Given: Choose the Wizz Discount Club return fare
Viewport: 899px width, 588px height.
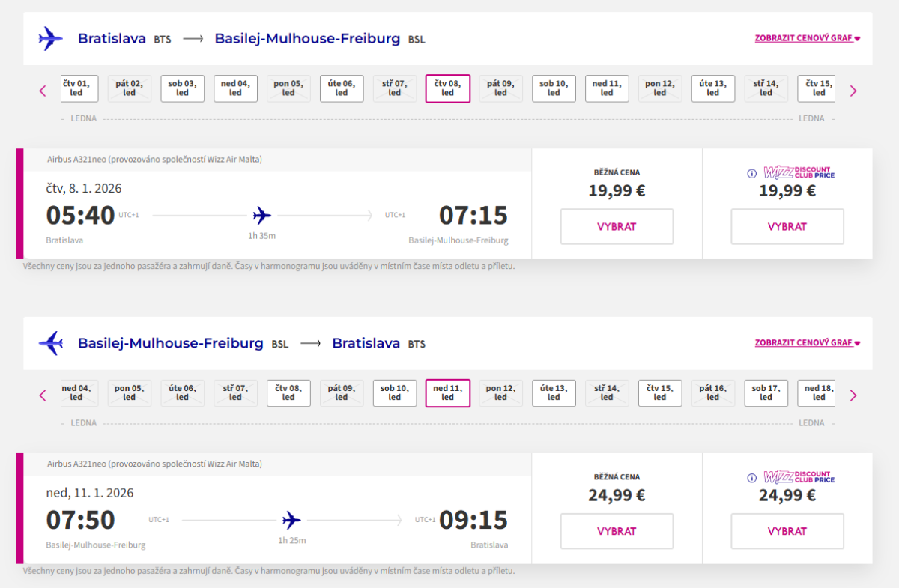Looking at the screenshot, I should pyautogui.click(x=787, y=531).
